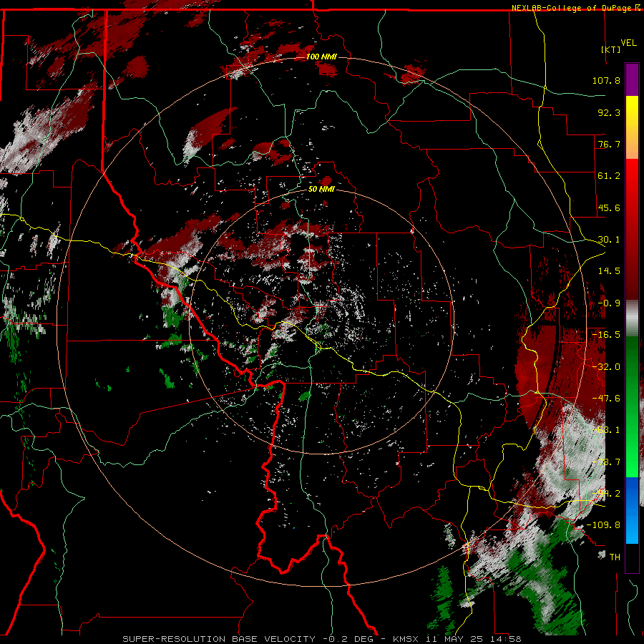Viewport: 644px width, 644px height.
Task: Select the [KT] units label
Action: point(611,49)
